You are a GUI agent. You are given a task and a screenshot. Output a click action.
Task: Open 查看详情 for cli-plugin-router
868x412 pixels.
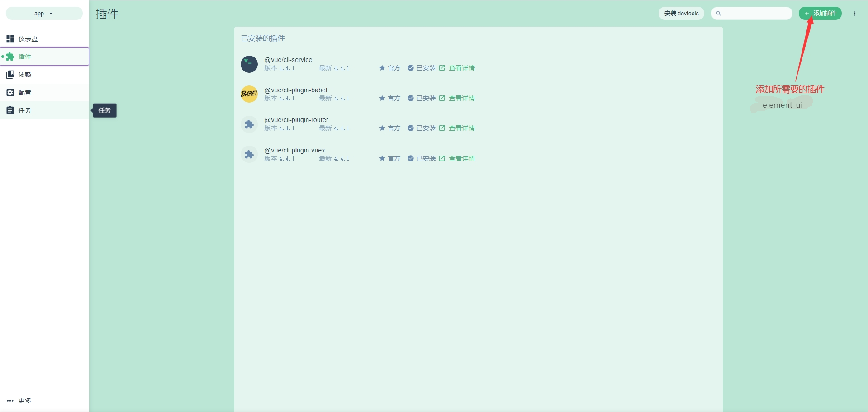point(462,128)
